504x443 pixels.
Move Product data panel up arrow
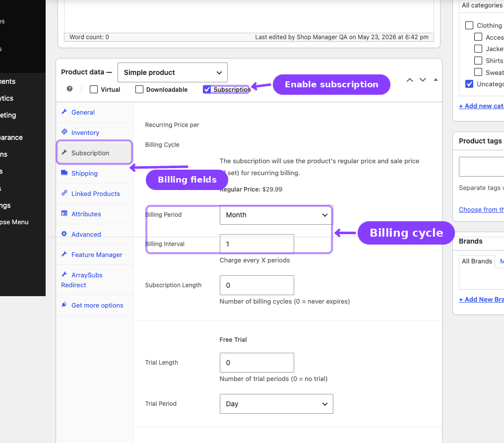pyautogui.click(x=410, y=80)
